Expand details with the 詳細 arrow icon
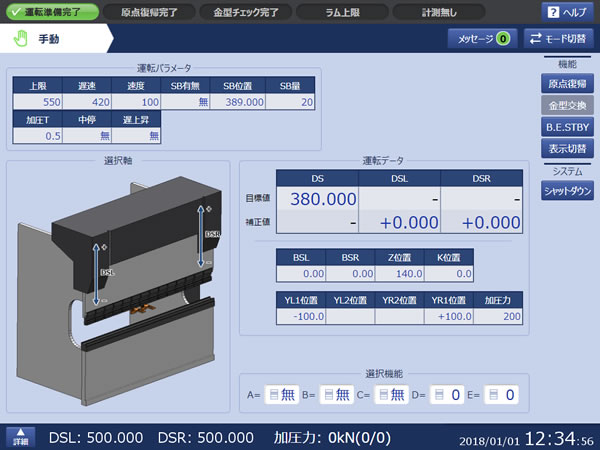This screenshot has height=450, width=600. pos(21,437)
